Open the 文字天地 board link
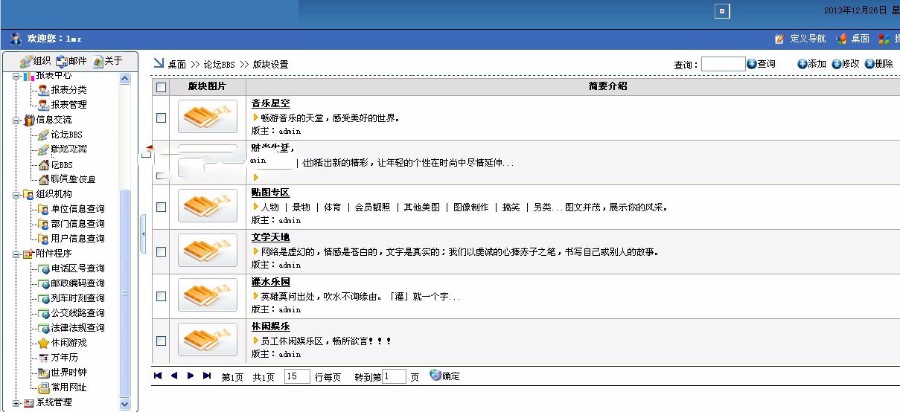 [272, 237]
